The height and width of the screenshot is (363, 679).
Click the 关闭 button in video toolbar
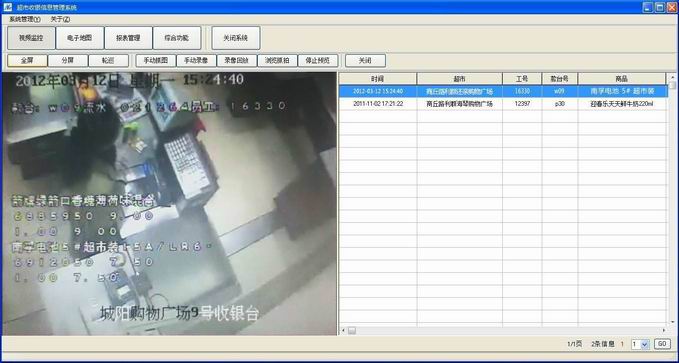pos(365,61)
